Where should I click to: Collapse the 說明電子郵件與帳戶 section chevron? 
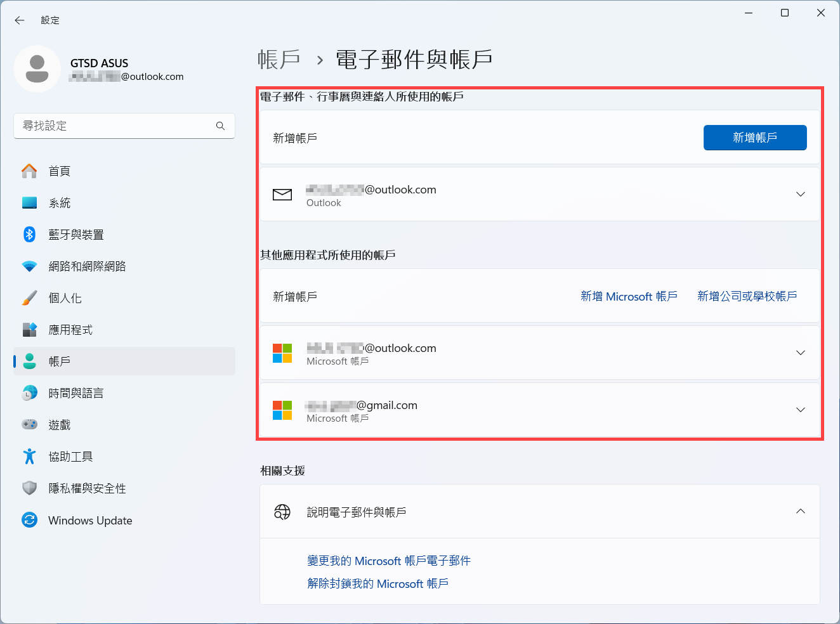click(801, 511)
